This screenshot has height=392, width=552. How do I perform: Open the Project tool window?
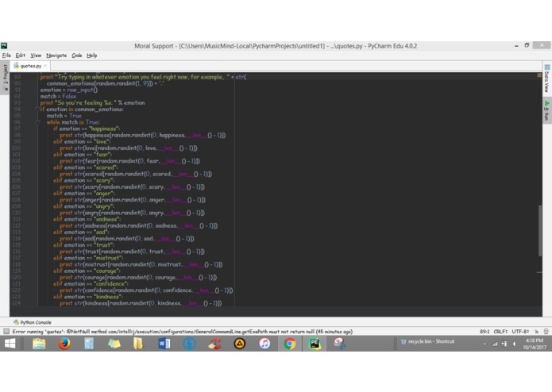click(5, 77)
